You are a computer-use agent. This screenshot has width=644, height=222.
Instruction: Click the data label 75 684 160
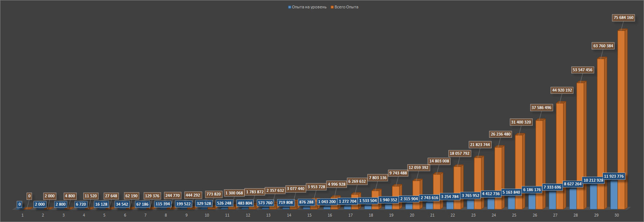(623, 17)
